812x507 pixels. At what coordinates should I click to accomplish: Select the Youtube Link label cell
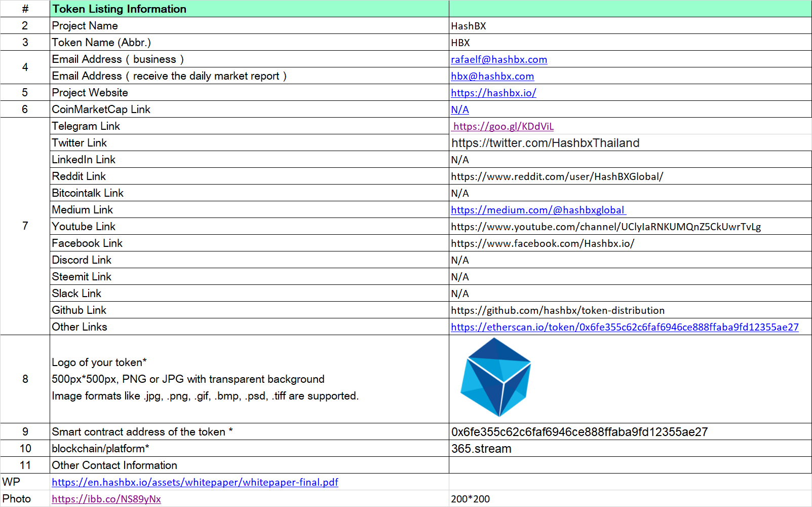(x=249, y=227)
